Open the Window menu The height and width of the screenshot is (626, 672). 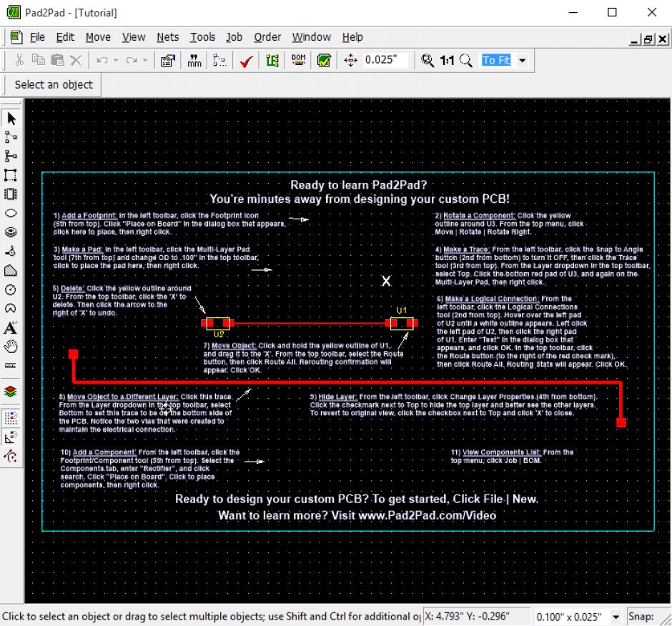click(x=312, y=37)
